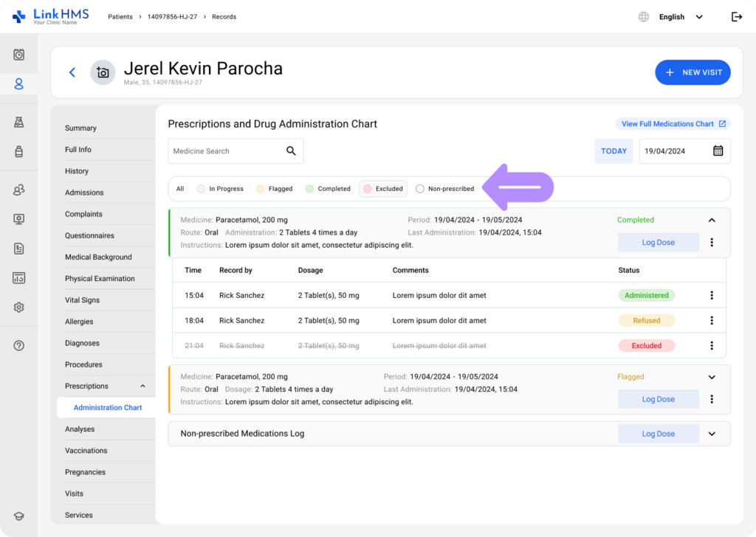
Task: Go back using the blue chevron arrow
Action: (x=72, y=72)
